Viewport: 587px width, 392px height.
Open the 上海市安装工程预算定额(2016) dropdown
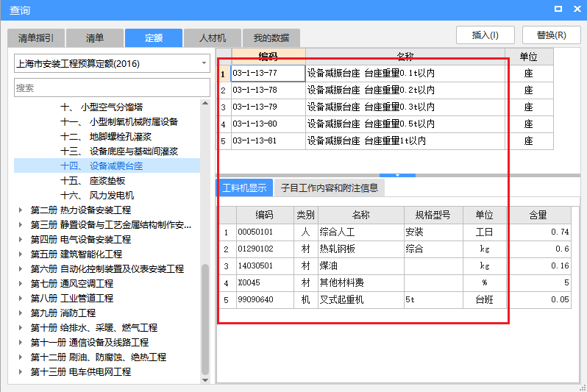pos(112,64)
